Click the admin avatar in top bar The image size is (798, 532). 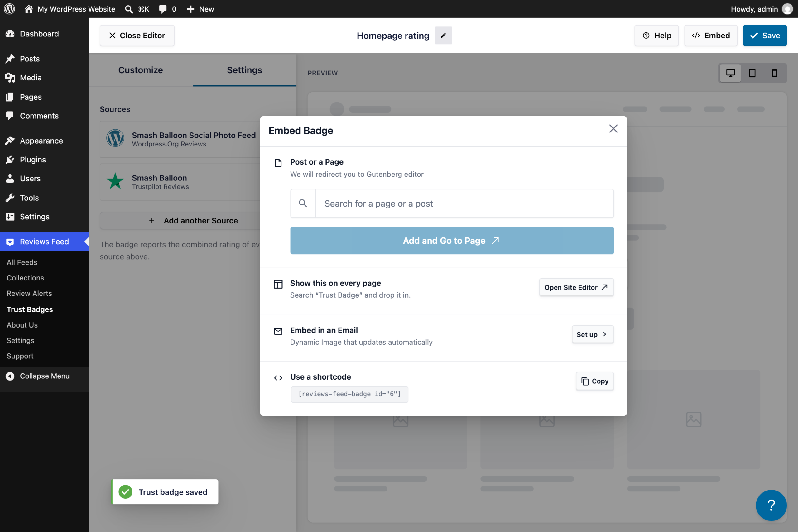tap(787, 9)
